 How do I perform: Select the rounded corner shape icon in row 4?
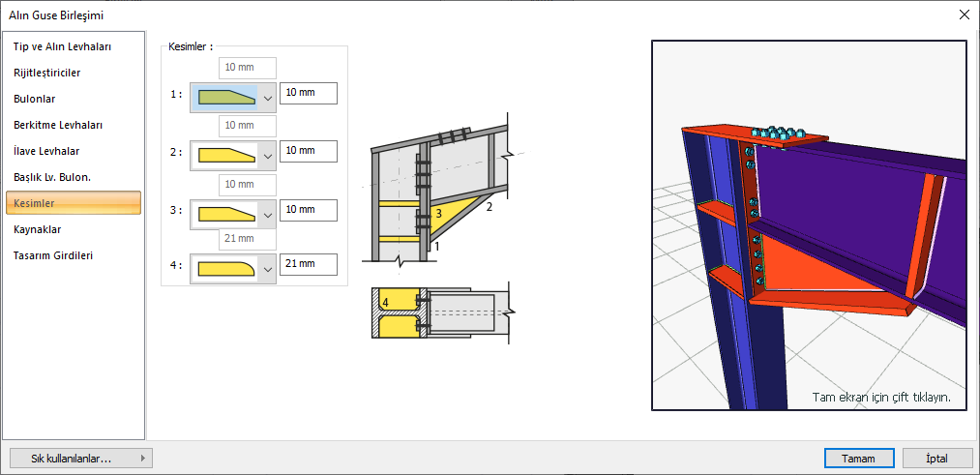coord(226,269)
